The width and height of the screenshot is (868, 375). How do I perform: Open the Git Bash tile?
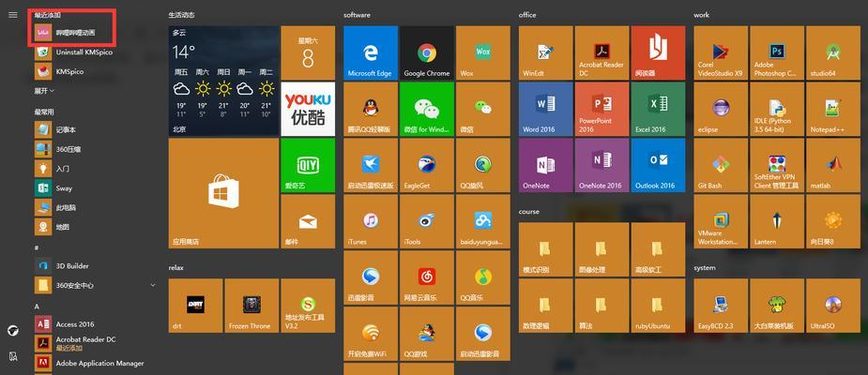[721, 165]
